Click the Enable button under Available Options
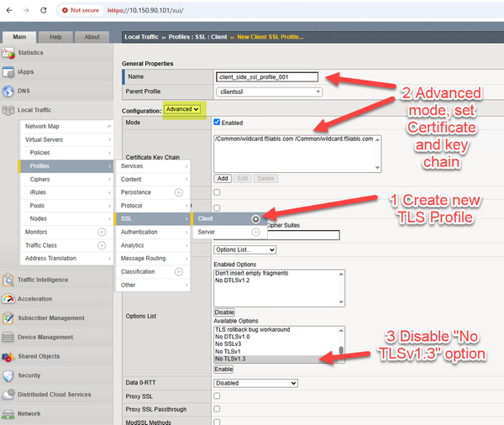Image resolution: width=504 pixels, height=425 pixels. [224, 369]
